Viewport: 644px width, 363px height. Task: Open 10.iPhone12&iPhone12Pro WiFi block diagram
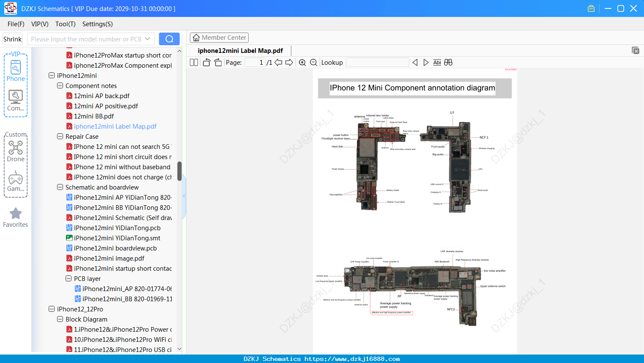pyautogui.click(x=119, y=339)
